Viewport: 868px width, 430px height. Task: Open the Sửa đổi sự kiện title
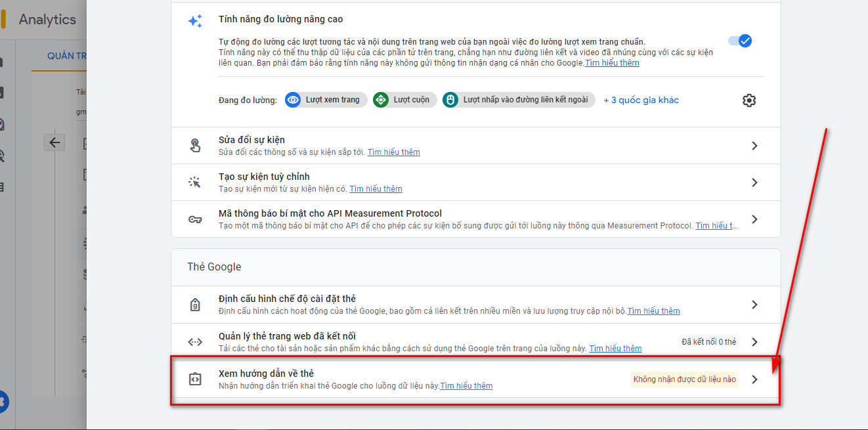click(x=251, y=140)
